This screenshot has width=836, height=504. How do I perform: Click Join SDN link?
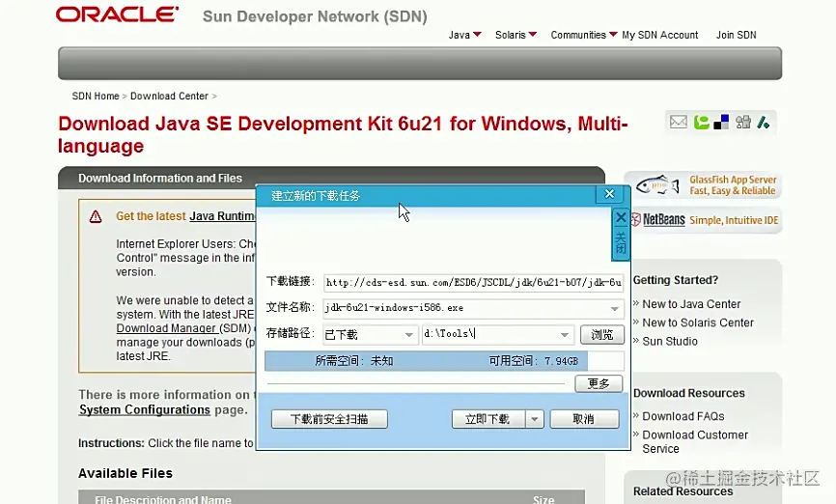pos(736,35)
